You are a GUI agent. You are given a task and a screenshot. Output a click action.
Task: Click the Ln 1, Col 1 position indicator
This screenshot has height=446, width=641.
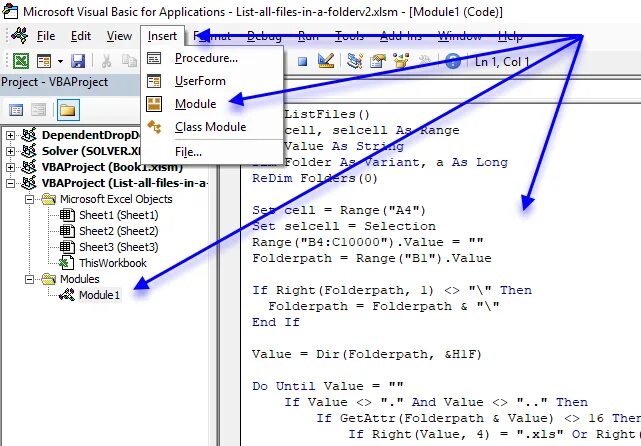tap(502, 62)
